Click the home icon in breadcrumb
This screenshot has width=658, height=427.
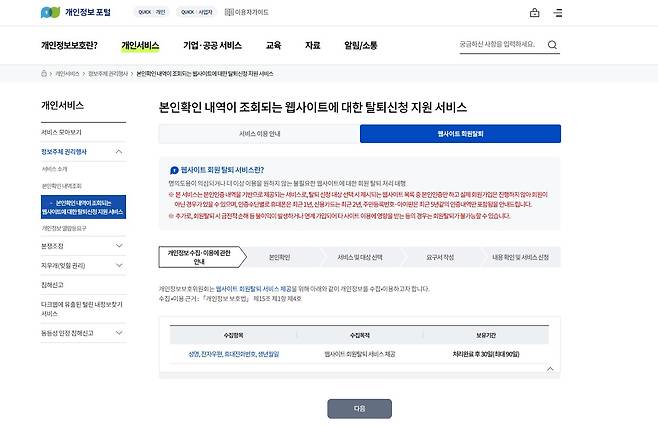(x=45, y=74)
